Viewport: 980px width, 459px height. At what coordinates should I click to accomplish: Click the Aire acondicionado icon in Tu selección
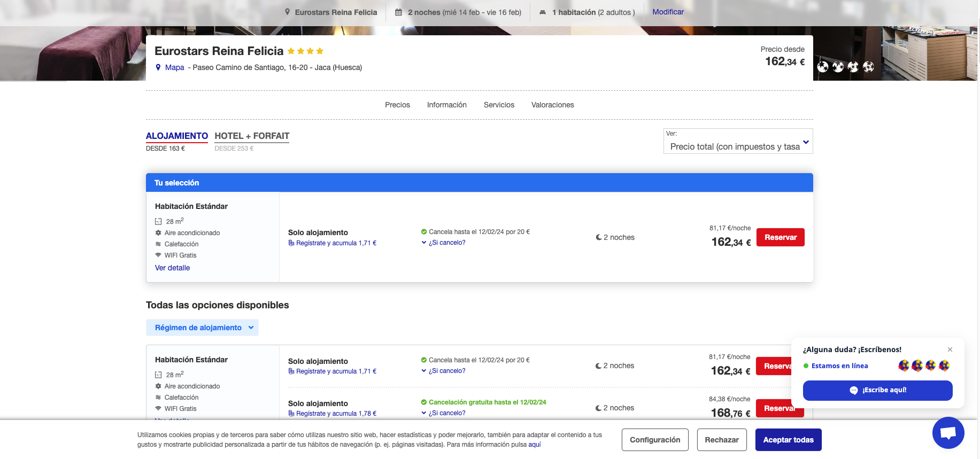(x=158, y=233)
